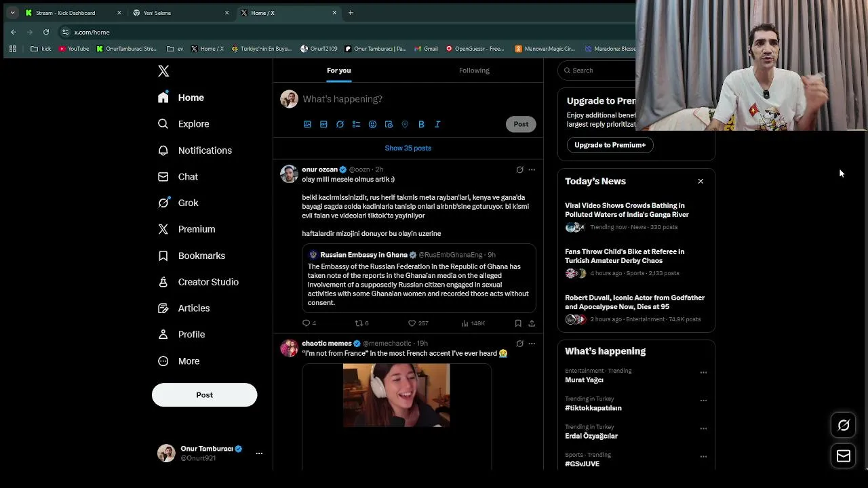Open Profile in the sidebar
Image resolution: width=868 pixels, height=488 pixels.
pos(182,335)
